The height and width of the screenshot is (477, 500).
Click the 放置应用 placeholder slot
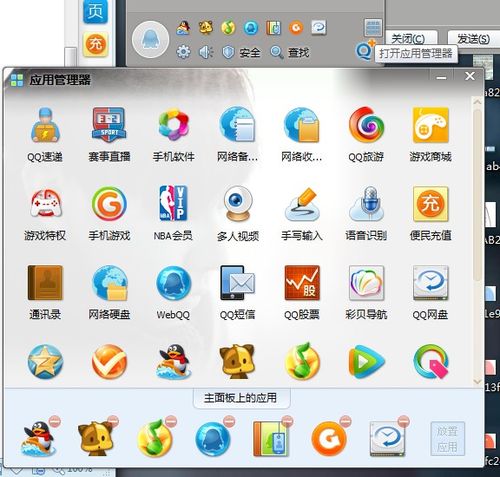point(447,439)
